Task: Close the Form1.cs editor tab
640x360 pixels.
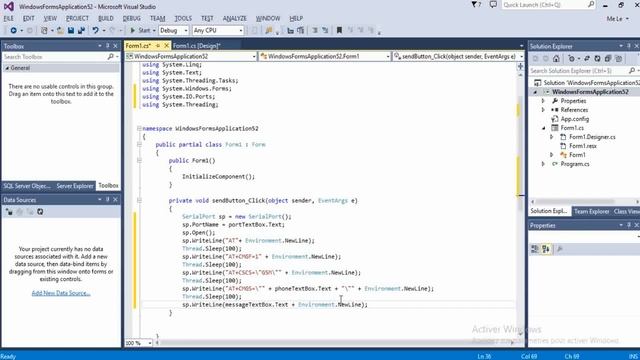Action: click(x=167, y=46)
